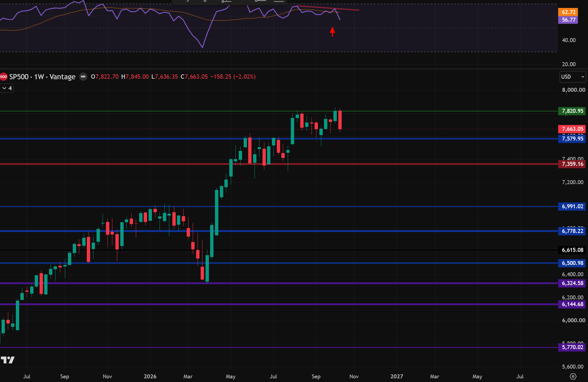Expand the collapsed indicators legend showing 4
Image resolution: width=588 pixels, height=382 pixels.
(x=7, y=88)
